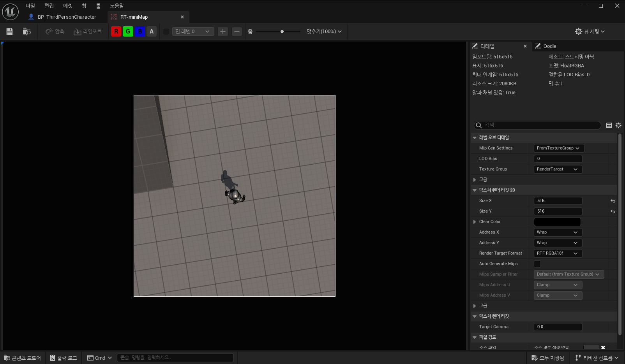Click the browse in content browser icon
Screen dimensions: 625x364
click(26, 32)
